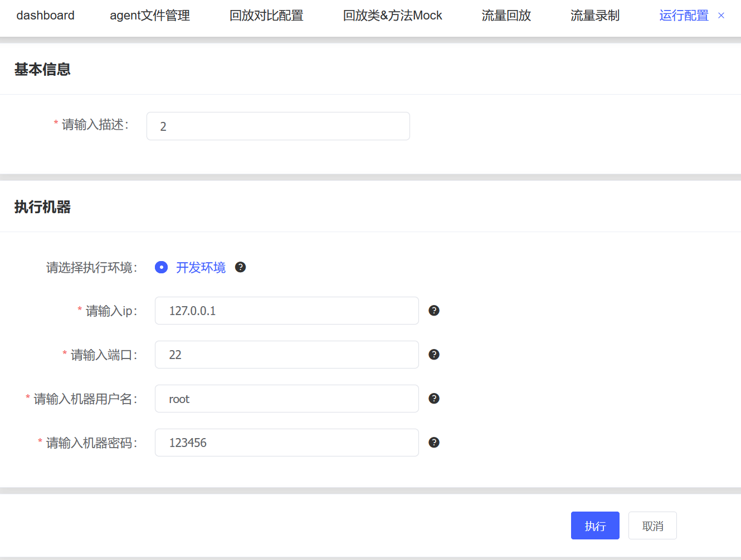The width and height of the screenshot is (741, 560).
Task: Switch to 回放类&方法Mock tab
Action: click(x=392, y=16)
